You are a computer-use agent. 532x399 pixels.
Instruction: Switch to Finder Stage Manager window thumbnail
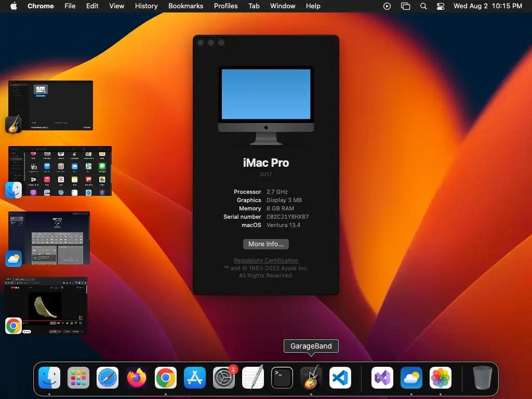pyautogui.click(x=60, y=171)
